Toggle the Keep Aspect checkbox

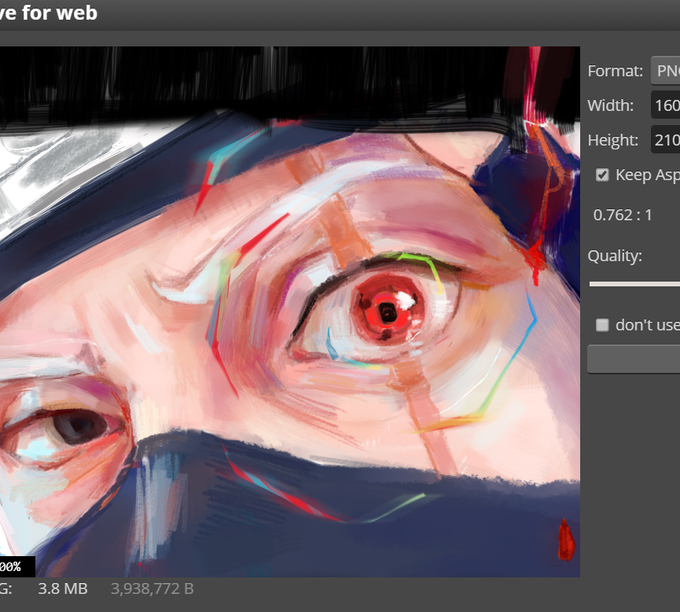pyautogui.click(x=602, y=175)
